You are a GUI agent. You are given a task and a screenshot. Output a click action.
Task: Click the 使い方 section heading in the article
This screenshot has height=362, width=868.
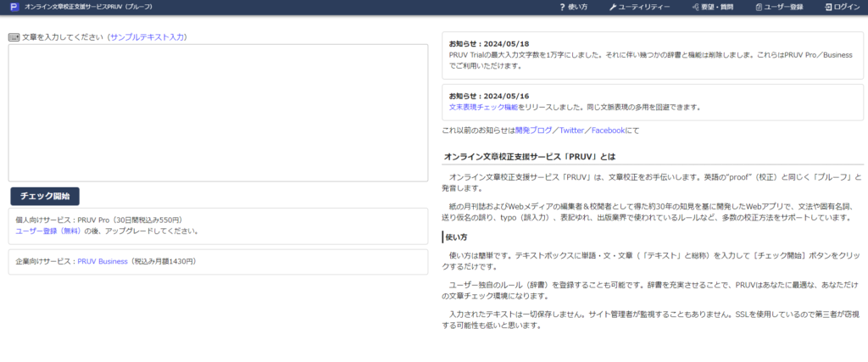tap(457, 237)
